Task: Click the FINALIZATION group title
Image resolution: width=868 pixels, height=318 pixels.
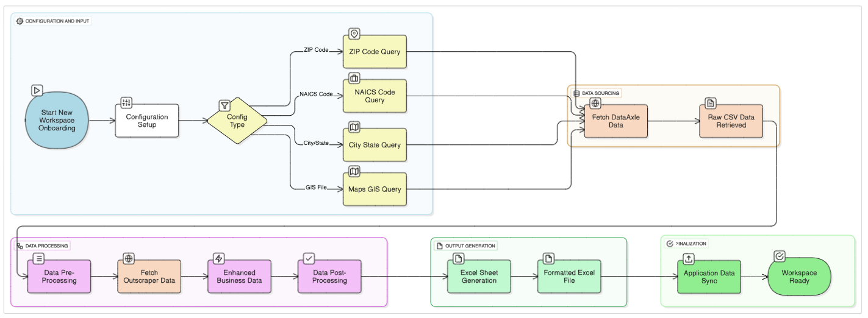Action: [690, 244]
